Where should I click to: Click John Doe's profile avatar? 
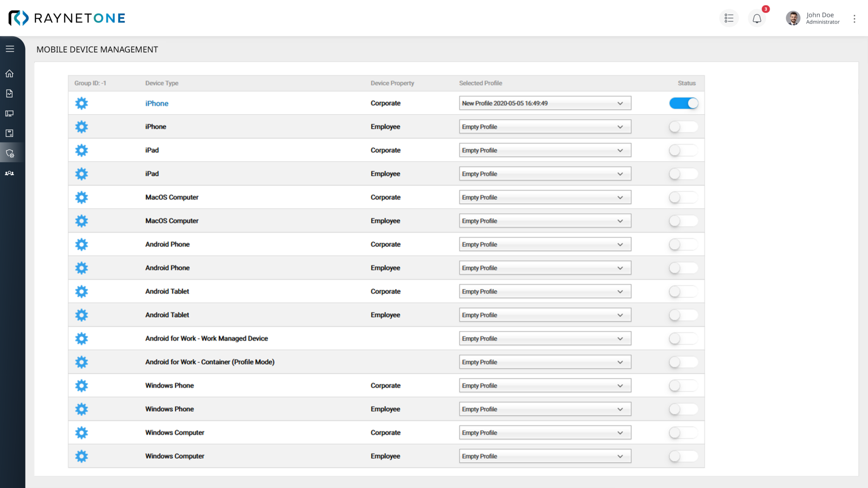[x=793, y=18]
